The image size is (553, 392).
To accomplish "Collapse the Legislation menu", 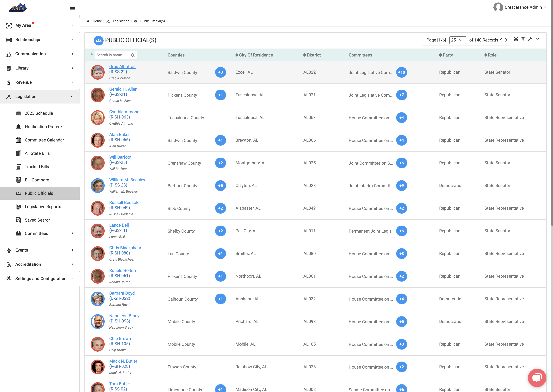I will (x=40, y=97).
